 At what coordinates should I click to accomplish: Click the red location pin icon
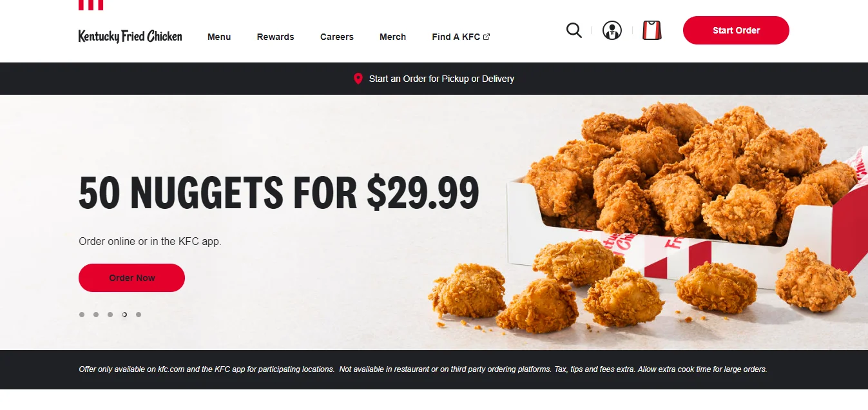(x=358, y=79)
